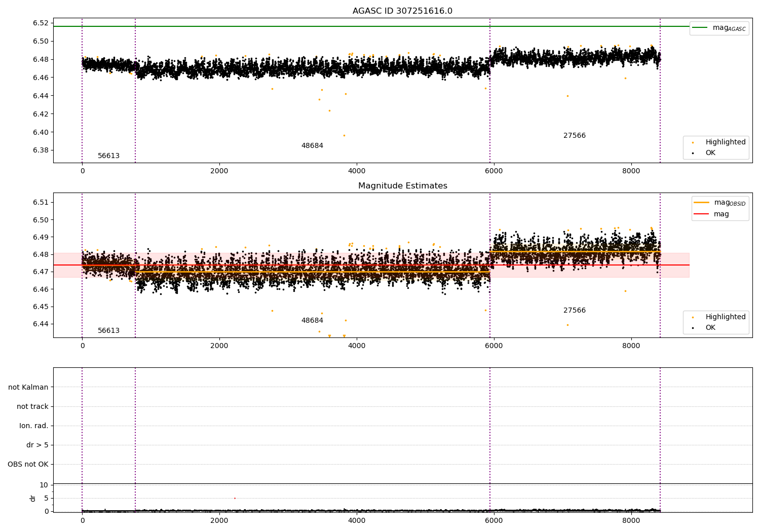
Task: Click the 6.40 y-axis tick label
Action: click(x=40, y=132)
